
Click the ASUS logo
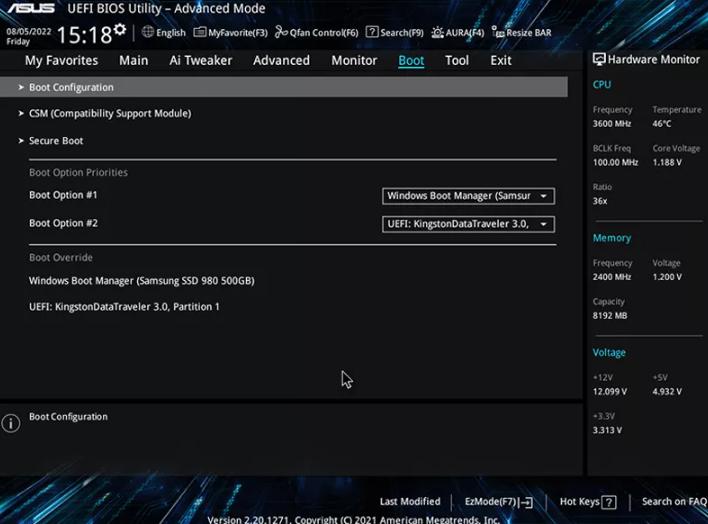pos(31,8)
